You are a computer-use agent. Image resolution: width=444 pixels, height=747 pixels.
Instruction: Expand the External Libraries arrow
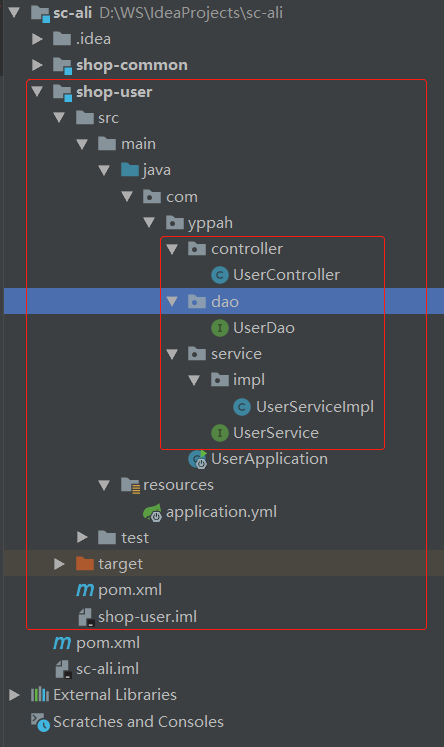click(14, 695)
